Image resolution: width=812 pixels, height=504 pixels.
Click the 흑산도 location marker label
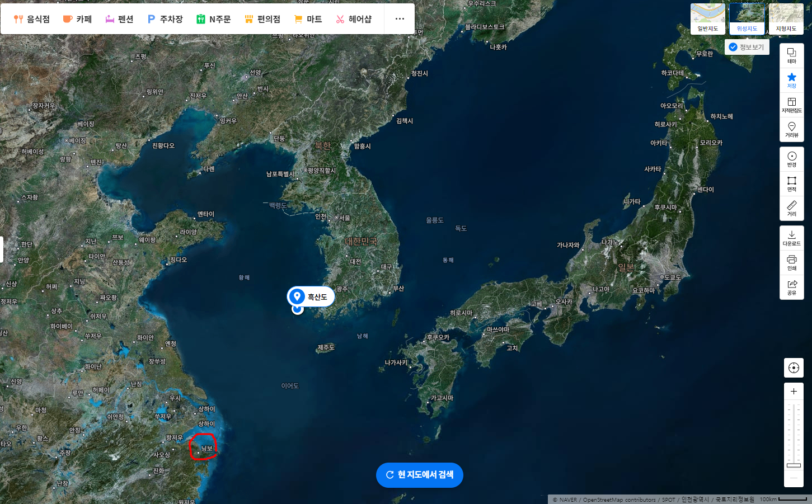click(317, 297)
